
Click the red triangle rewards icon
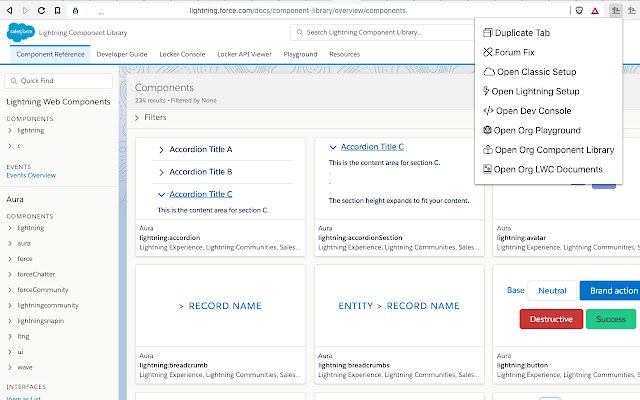click(x=595, y=11)
